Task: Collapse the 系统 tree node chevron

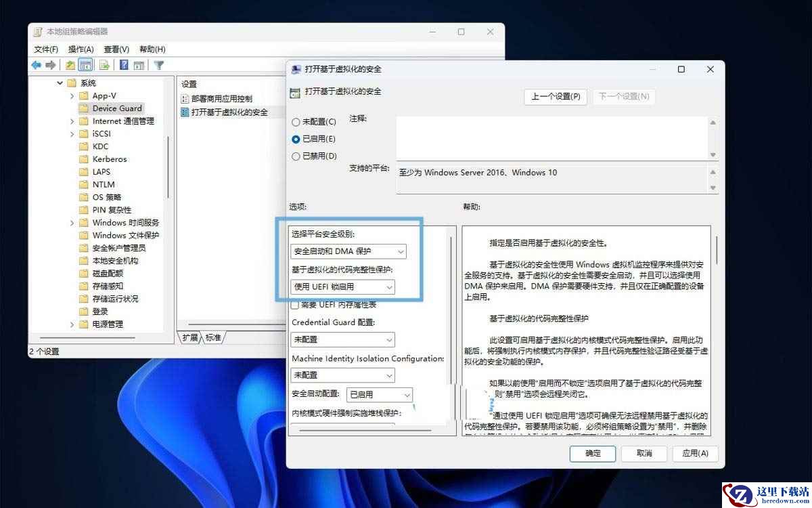Action: click(x=60, y=83)
